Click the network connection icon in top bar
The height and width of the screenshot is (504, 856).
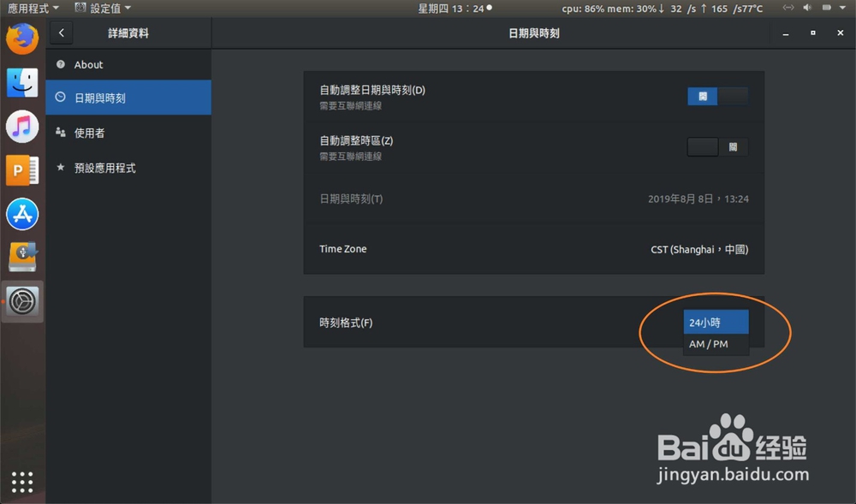click(788, 8)
